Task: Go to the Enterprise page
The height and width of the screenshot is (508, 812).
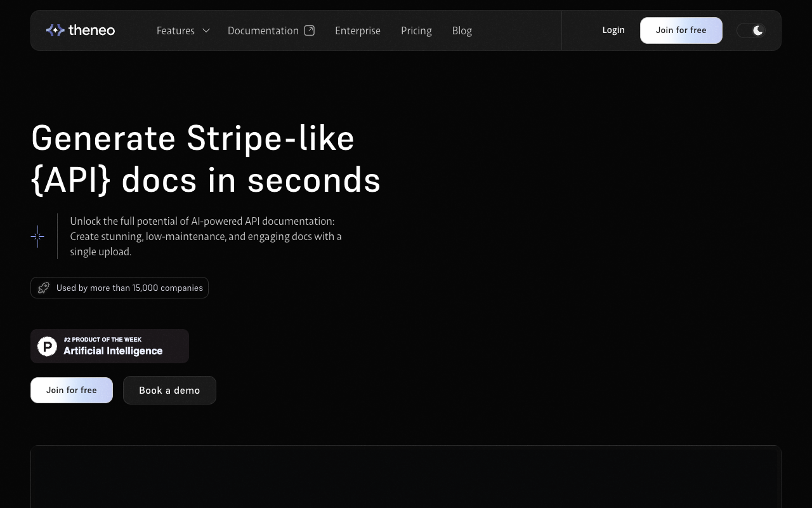Action: tap(358, 30)
